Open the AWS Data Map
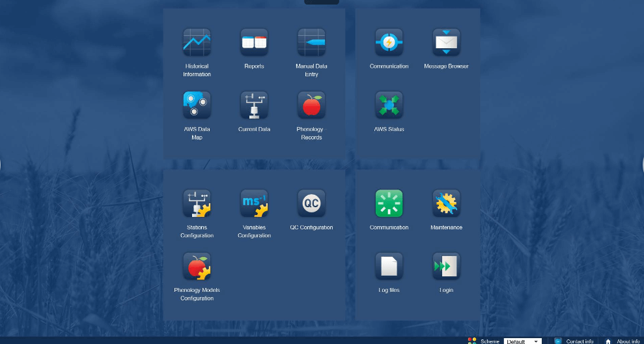Viewport: 644px width, 344px height. (197, 105)
